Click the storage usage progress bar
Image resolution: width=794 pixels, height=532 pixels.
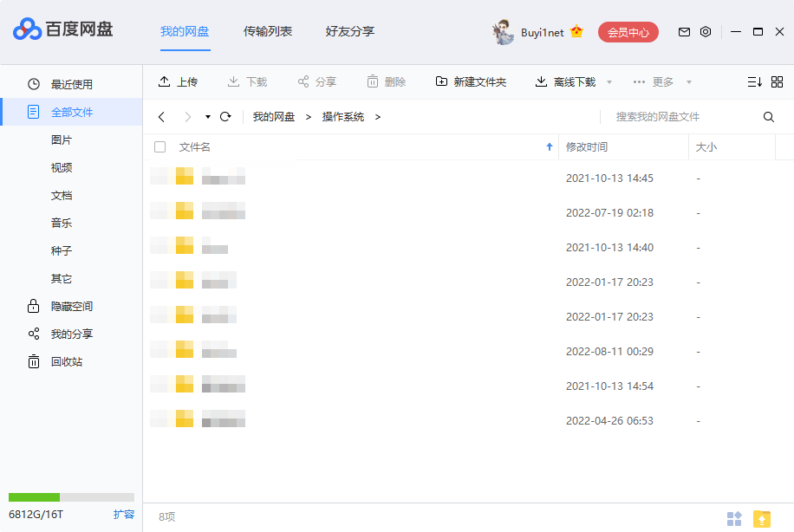(x=69, y=497)
